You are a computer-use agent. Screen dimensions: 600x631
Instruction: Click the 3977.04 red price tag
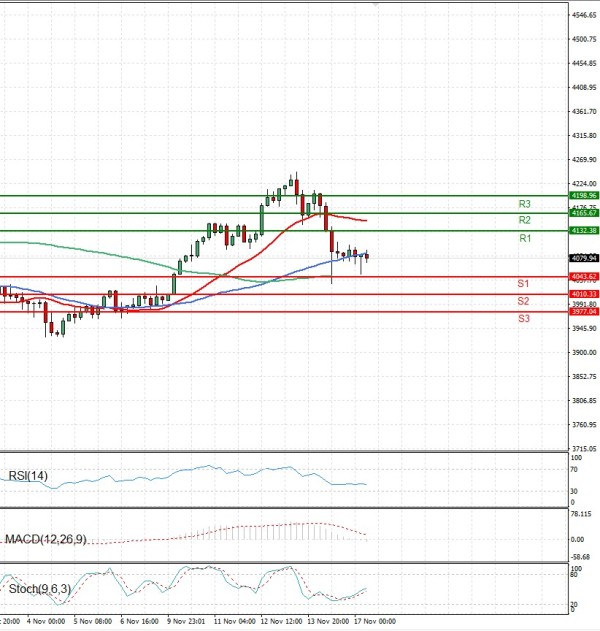[x=583, y=311]
